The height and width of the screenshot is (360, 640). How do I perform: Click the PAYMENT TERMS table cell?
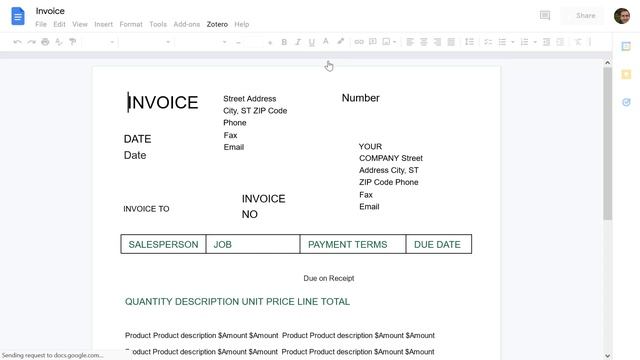353,244
